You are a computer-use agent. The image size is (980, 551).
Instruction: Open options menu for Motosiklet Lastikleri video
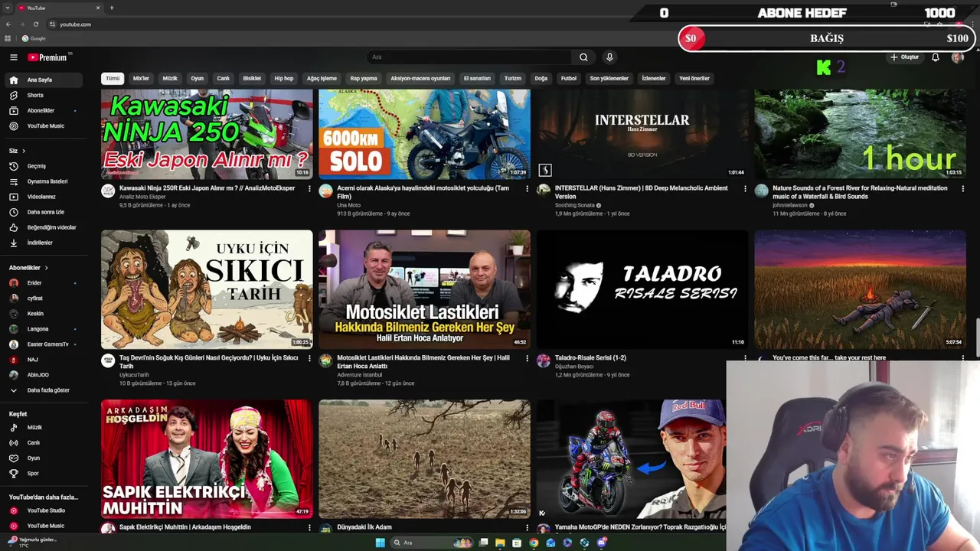click(x=527, y=358)
